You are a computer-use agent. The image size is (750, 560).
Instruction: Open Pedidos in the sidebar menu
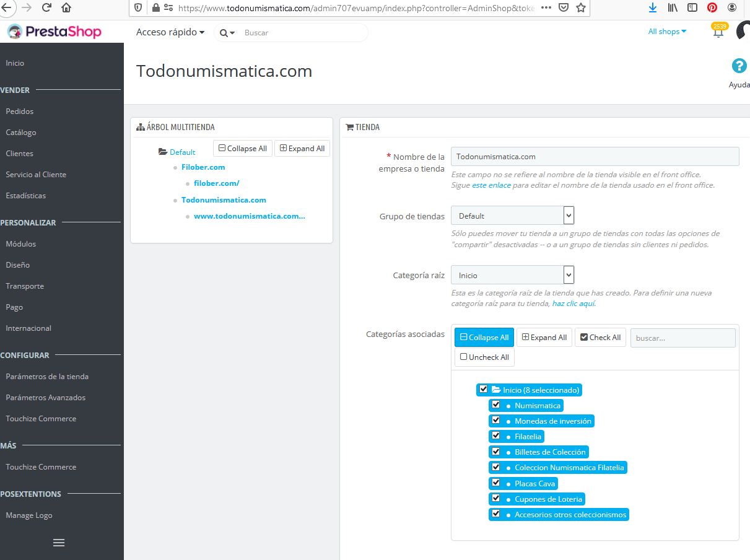20,112
